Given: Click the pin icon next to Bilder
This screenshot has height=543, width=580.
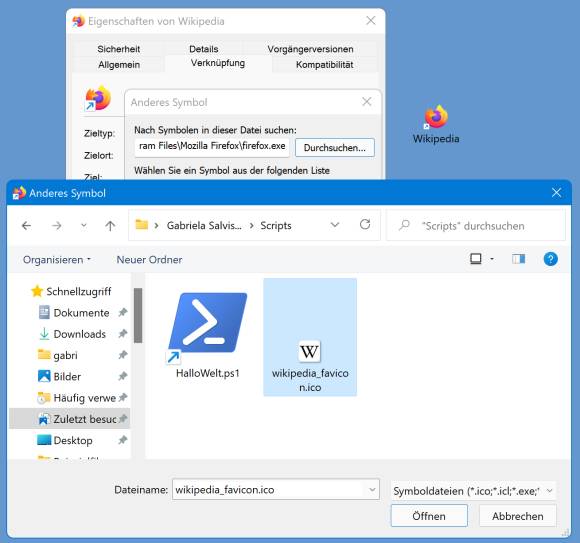Looking at the screenshot, I should coord(123,376).
